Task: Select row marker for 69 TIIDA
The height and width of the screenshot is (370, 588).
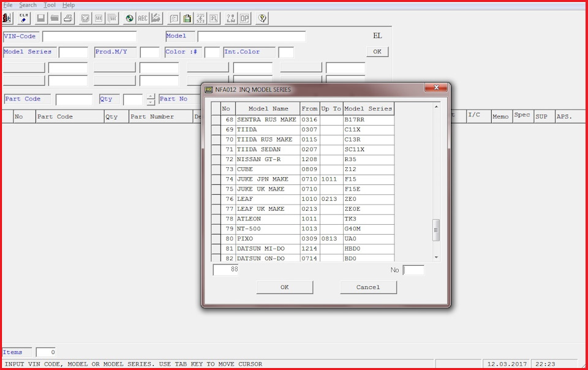Action: click(x=216, y=129)
